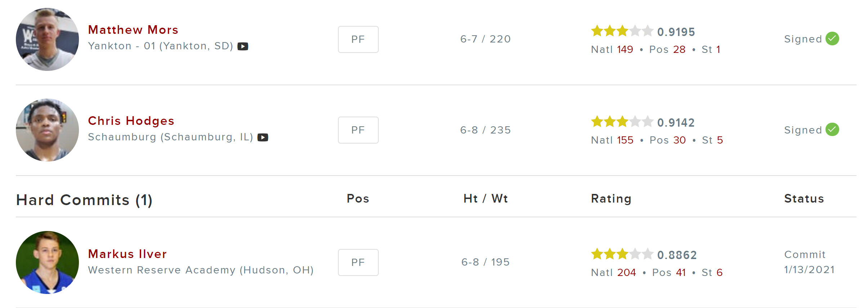Click Markus Ilver state rank 6
Image resolution: width=868 pixels, height=308 pixels.
point(719,272)
